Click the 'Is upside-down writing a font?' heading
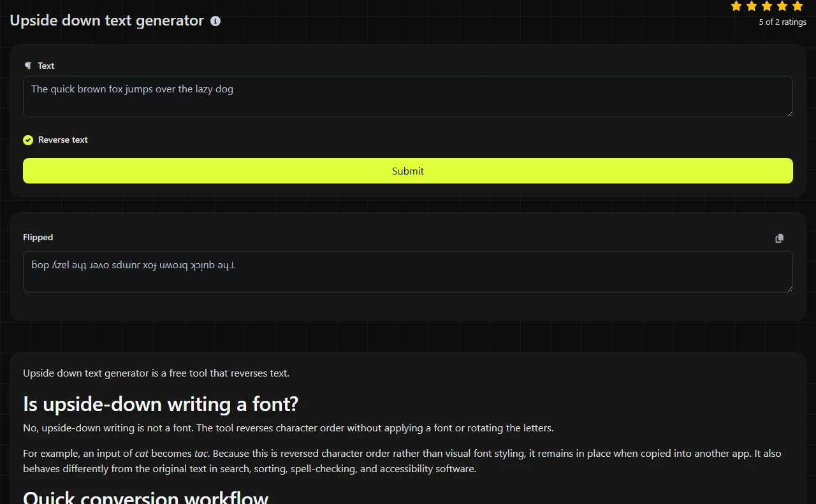The height and width of the screenshot is (504, 816). click(161, 404)
